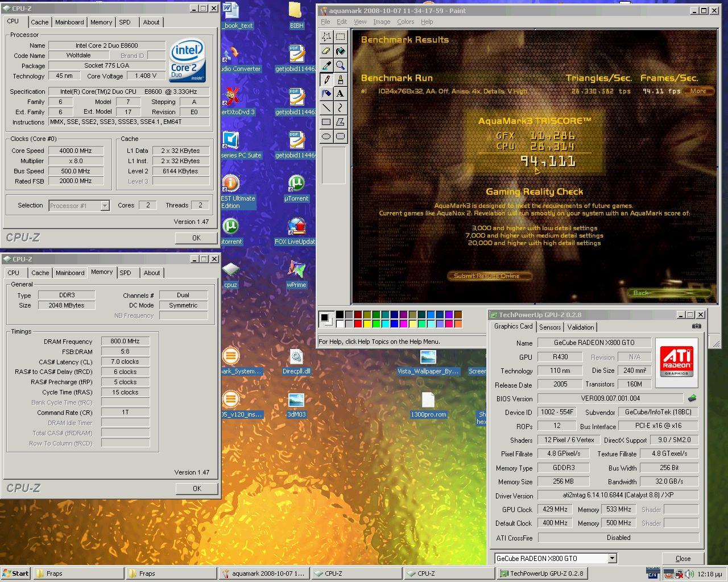Pick the orange color in Paint palette

pos(458,324)
